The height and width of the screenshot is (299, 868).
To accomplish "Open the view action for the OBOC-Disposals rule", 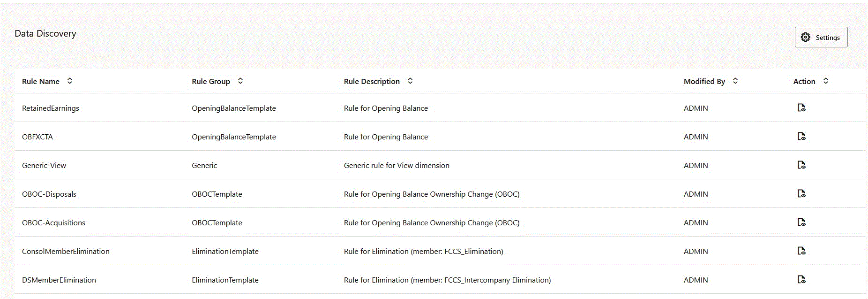I will [801, 194].
